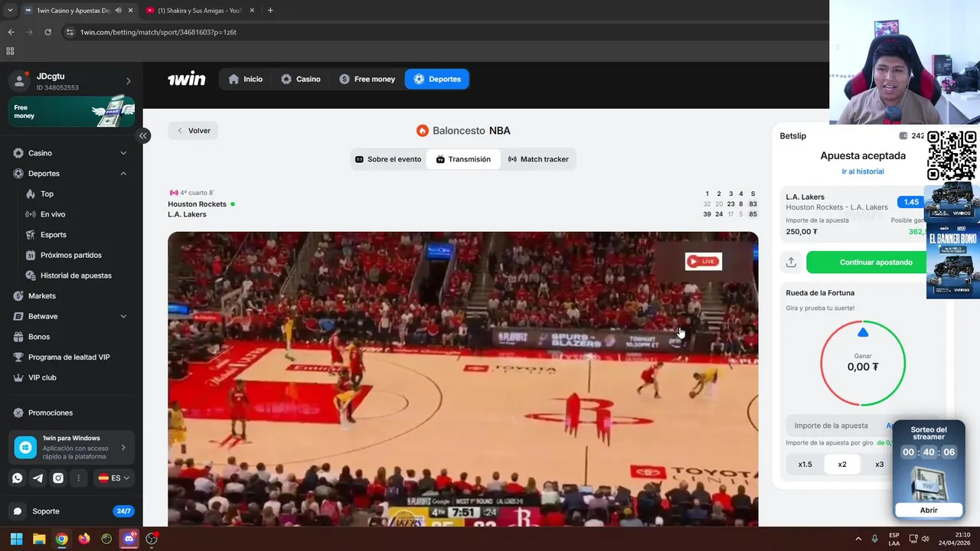
Task: Open the Casino top navigation tab
Action: click(300, 79)
